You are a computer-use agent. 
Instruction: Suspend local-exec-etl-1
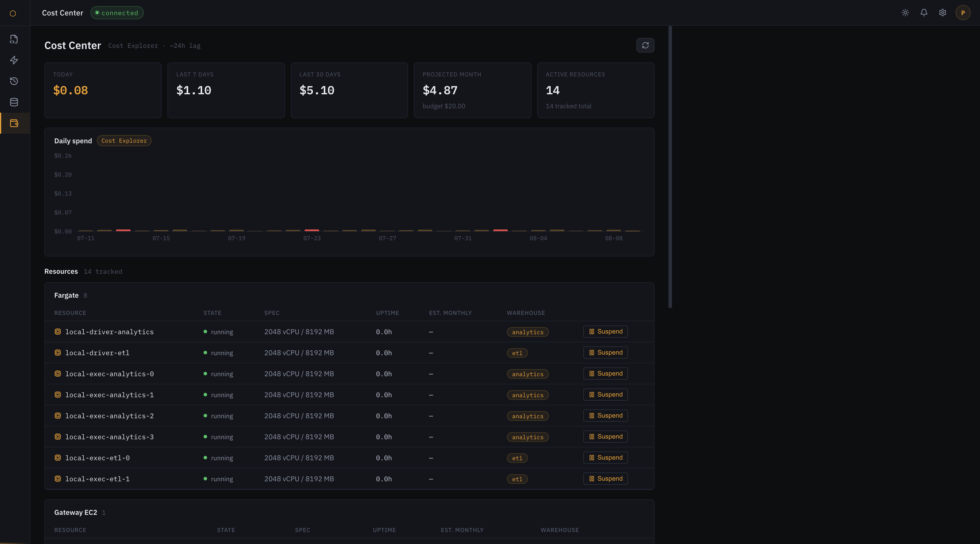pyautogui.click(x=605, y=478)
